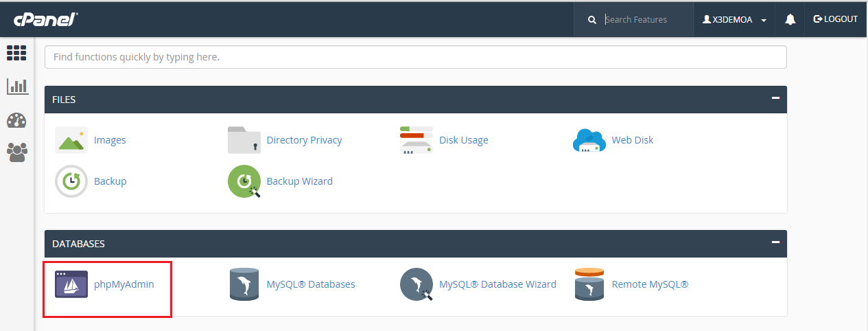Click the Web Disk cloud icon
Screen dimensions: 868x331
tap(589, 140)
